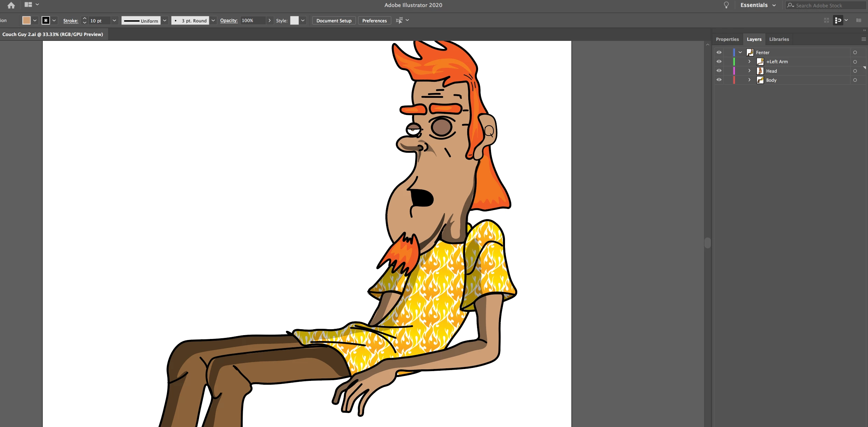Expand the Head sublayer
The height and width of the screenshot is (427, 868).
click(749, 71)
